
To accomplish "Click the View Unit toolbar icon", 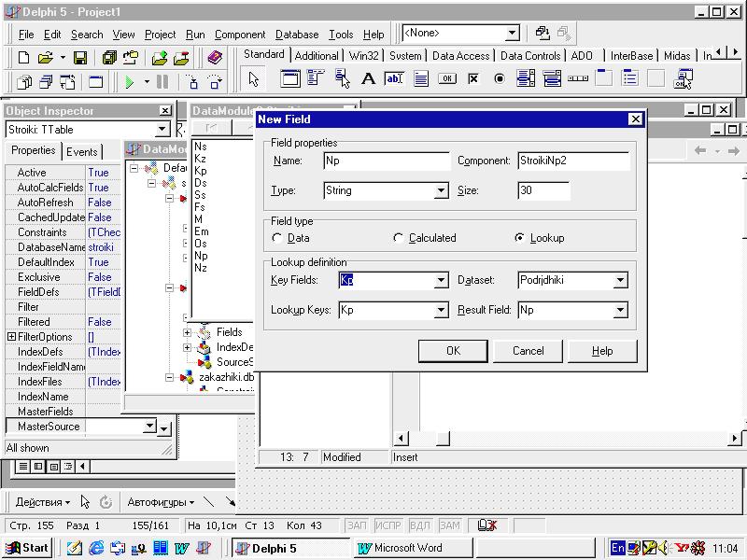I will (24, 82).
